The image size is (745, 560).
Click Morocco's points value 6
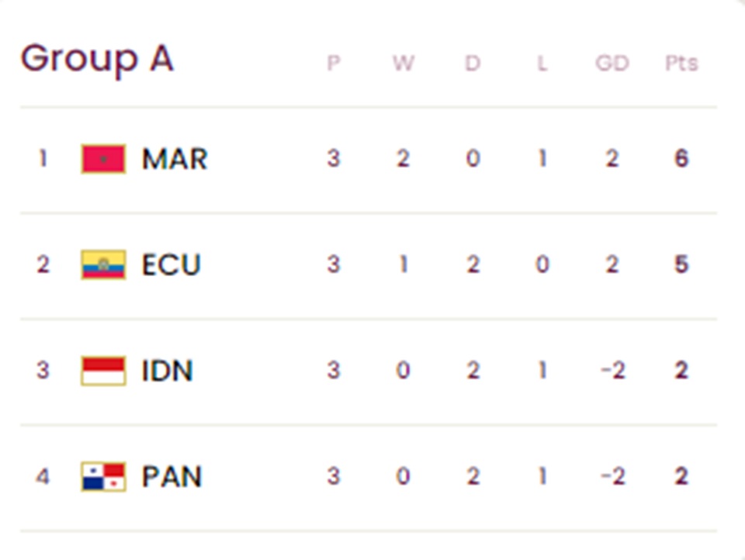click(x=681, y=159)
